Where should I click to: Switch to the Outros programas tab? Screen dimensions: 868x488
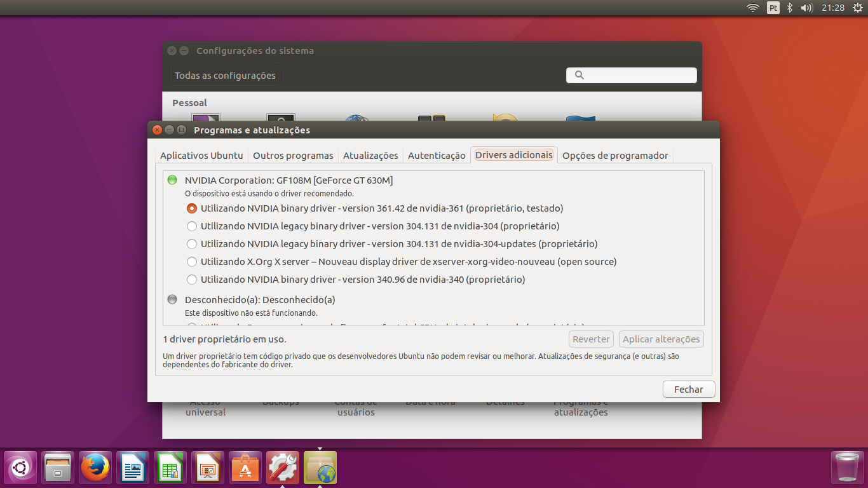(x=293, y=156)
